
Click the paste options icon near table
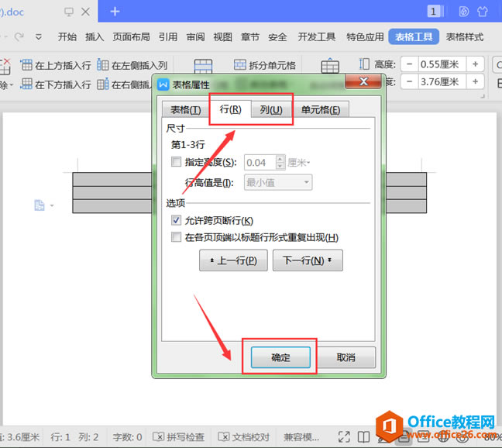[40, 205]
